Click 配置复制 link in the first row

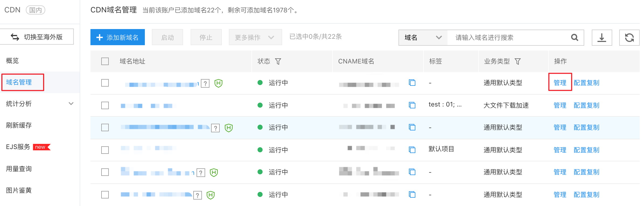(x=586, y=83)
